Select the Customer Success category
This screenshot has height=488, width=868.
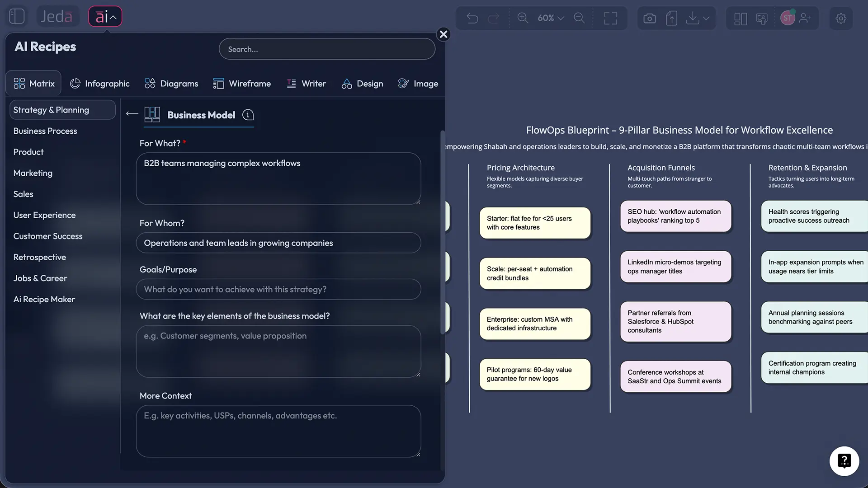tap(47, 236)
